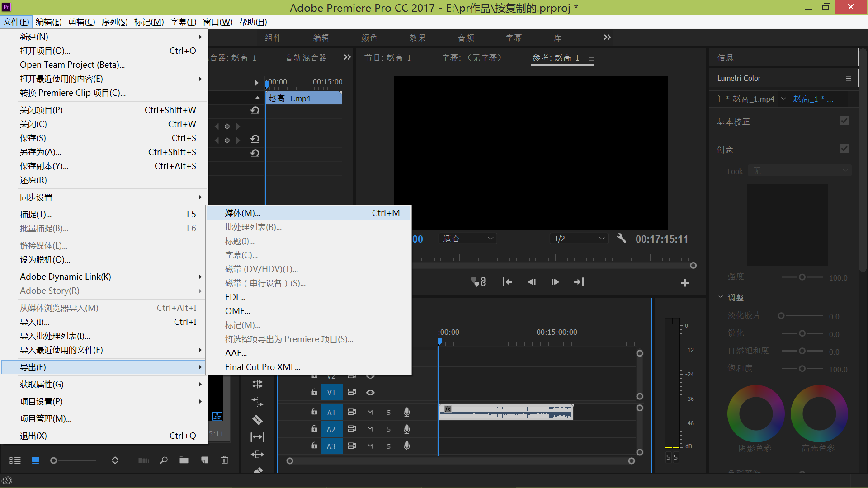Go to In point in monitor
The image size is (868, 488).
pos(507,282)
